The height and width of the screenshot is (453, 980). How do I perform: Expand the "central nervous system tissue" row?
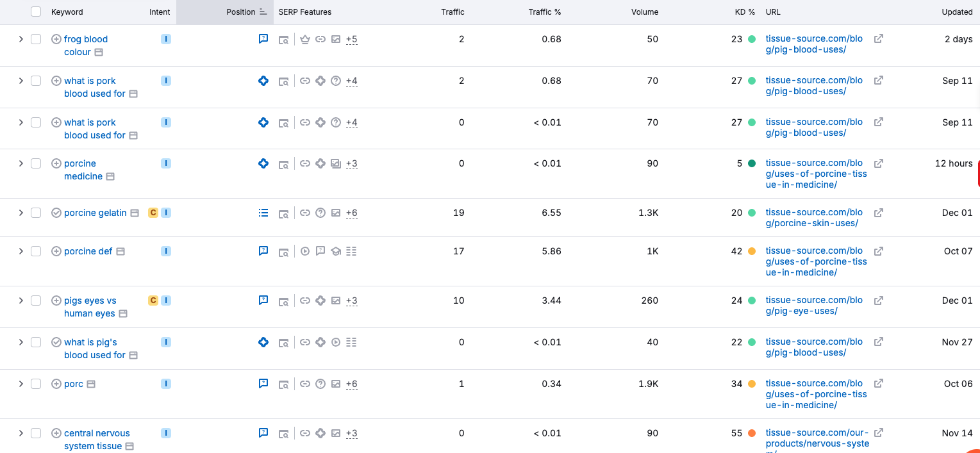coord(21,433)
